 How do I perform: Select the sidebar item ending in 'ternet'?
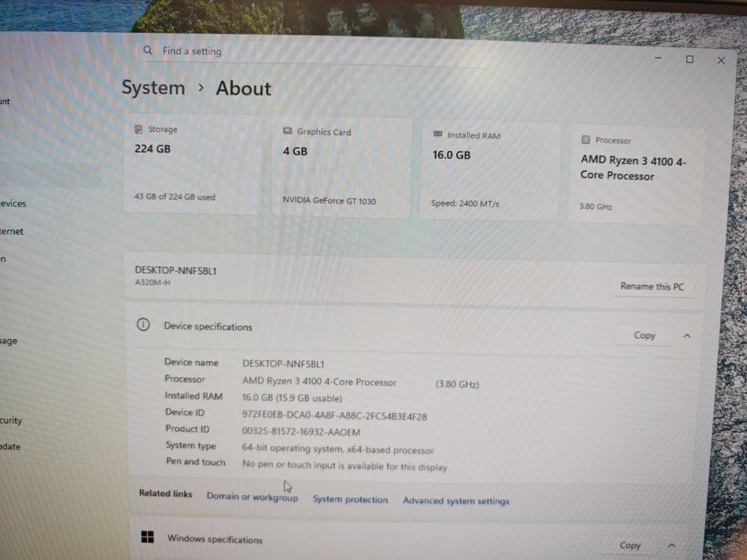12,231
